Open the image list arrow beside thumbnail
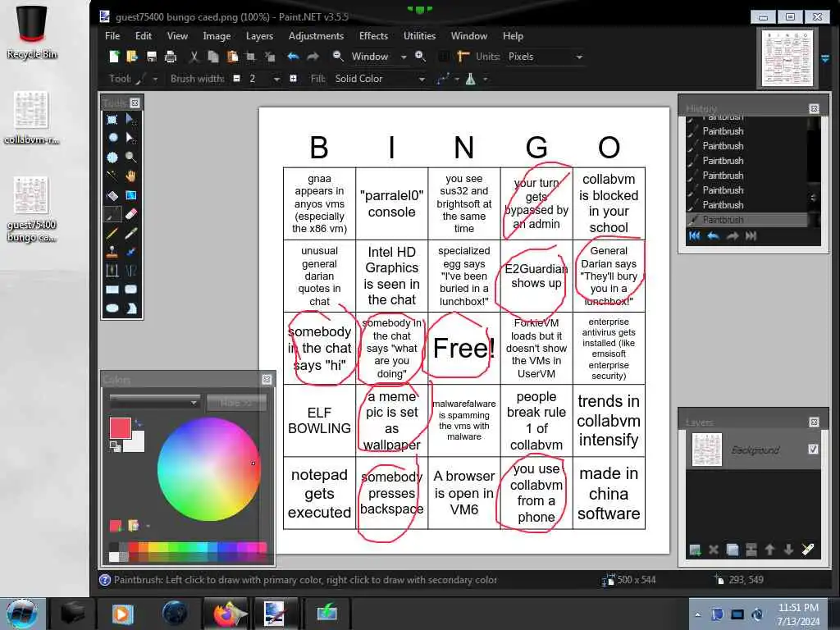This screenshot has width=840, height=630. point(825,58)
